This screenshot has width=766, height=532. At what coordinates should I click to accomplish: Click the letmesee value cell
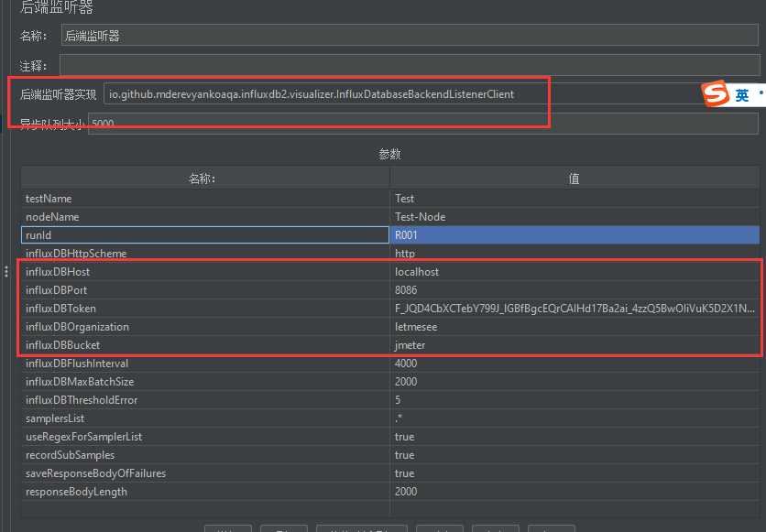[575, 327]
